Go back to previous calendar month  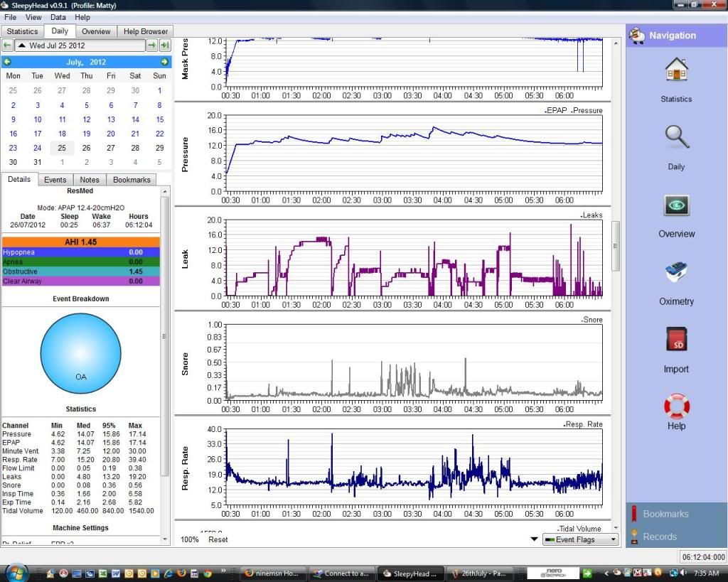pyautogui.click(x=7, y=63)
